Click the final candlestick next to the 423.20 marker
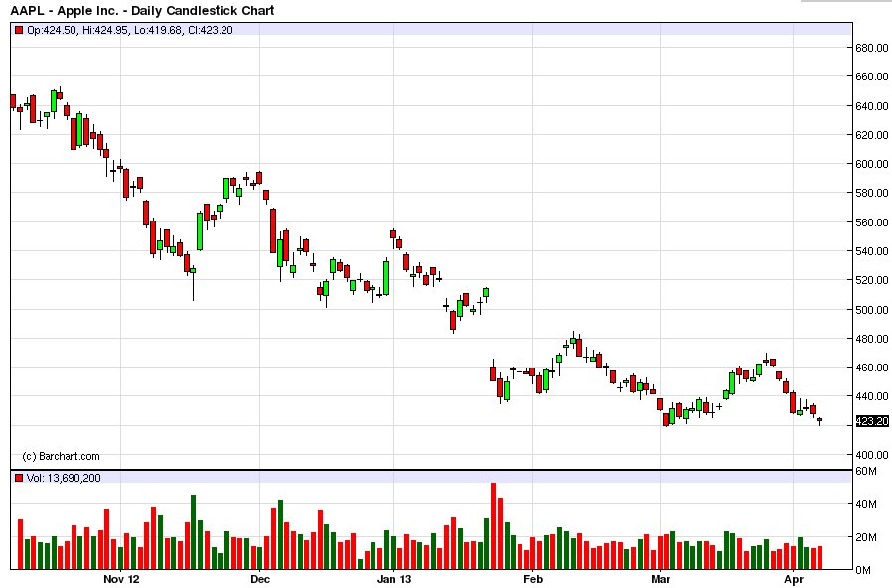The height and width of the screenshot is (588, 892). click(x=819, y=421)
